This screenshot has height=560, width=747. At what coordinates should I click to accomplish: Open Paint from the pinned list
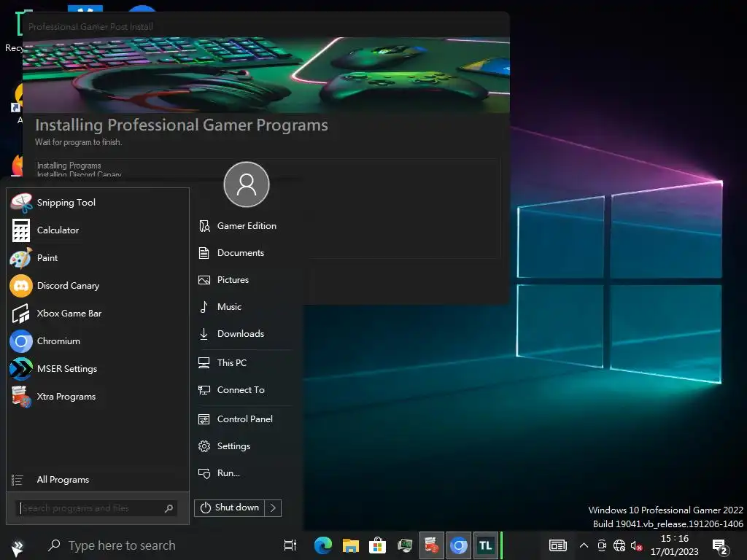click(x=98, y=257)
